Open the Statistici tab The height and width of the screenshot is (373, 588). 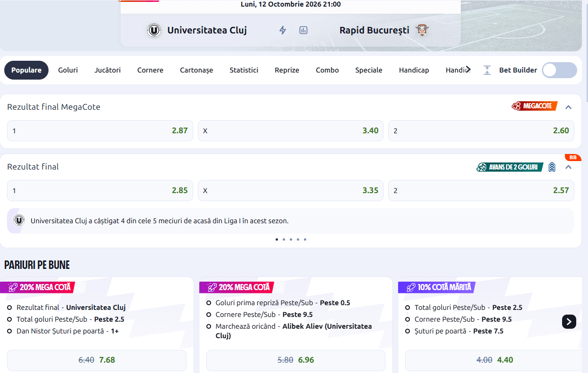click(x=244, y=70)
